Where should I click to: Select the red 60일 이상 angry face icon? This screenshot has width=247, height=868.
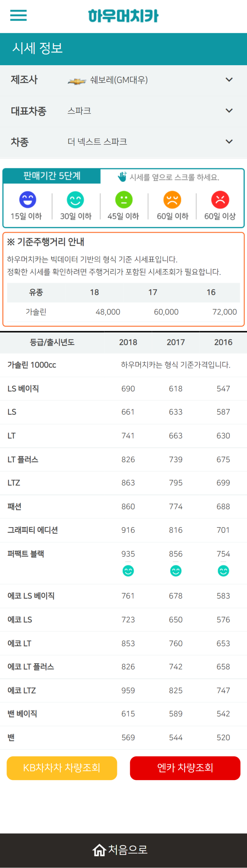point(220,200)
